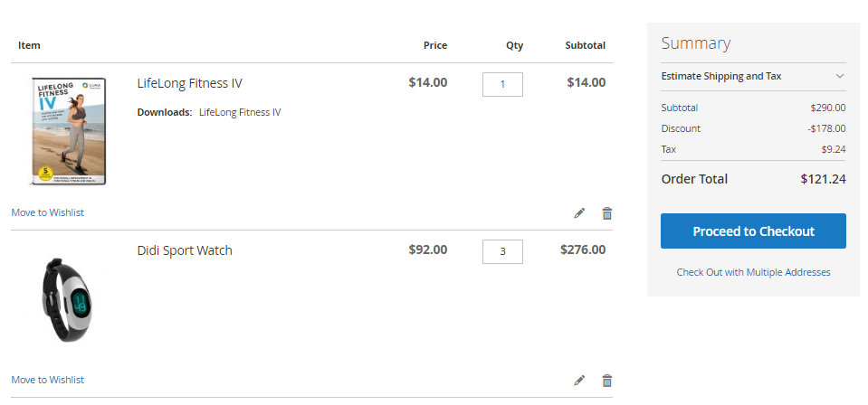Screen dimensions: 868x405
Task: Move Didi Sport Watch to the wishlist
Action: click(x=47, y=380)
